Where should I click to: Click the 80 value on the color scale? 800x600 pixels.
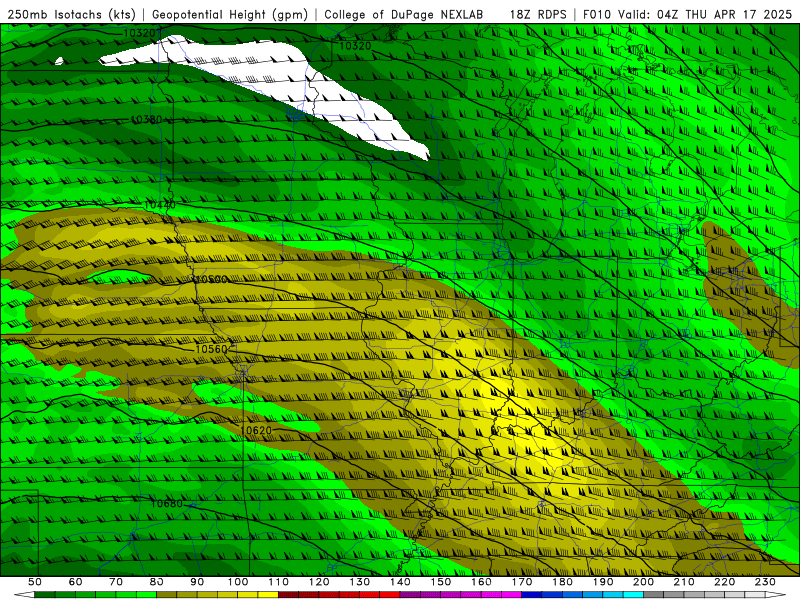(x=157, y=582)
